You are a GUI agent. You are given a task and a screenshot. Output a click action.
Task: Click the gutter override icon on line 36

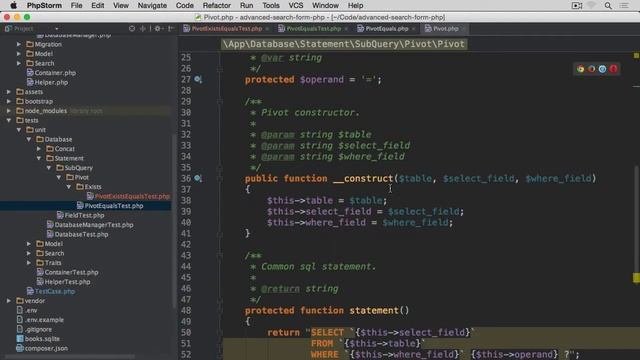[198, 178]
